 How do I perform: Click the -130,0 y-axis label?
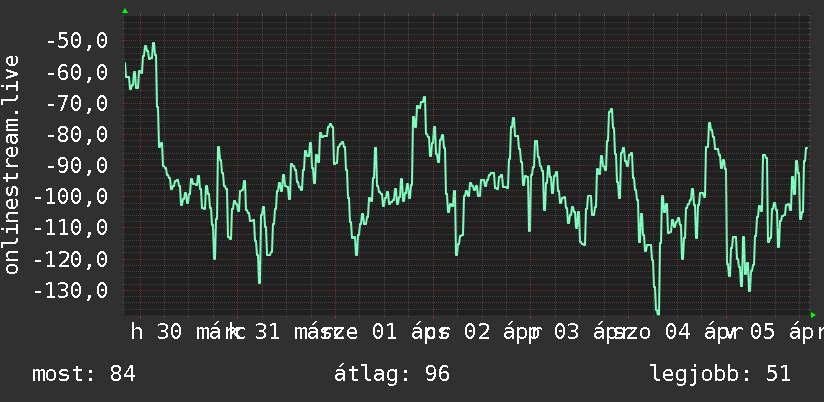pyautogui.click(x=70, y=291)
